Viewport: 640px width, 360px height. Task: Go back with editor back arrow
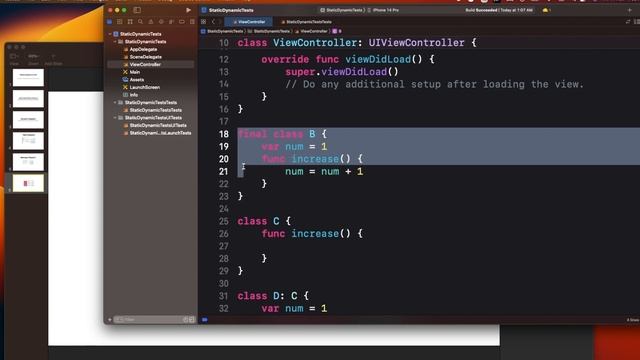(213, 22)
